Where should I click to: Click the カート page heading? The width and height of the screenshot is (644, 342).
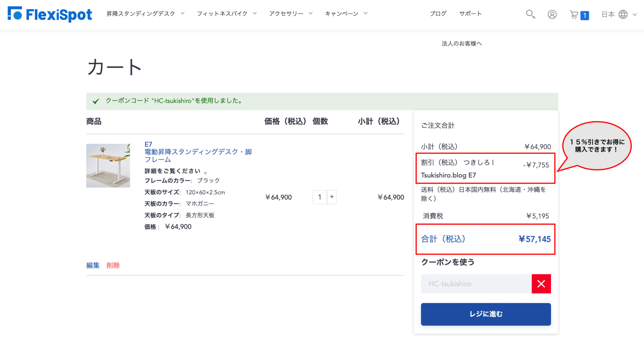(114, 67)
